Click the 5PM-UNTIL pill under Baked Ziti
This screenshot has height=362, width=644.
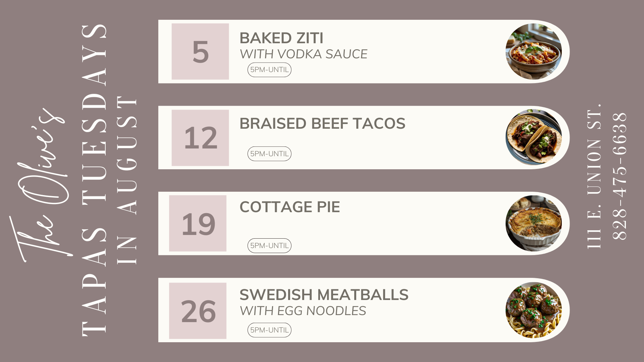pos(269,70)
